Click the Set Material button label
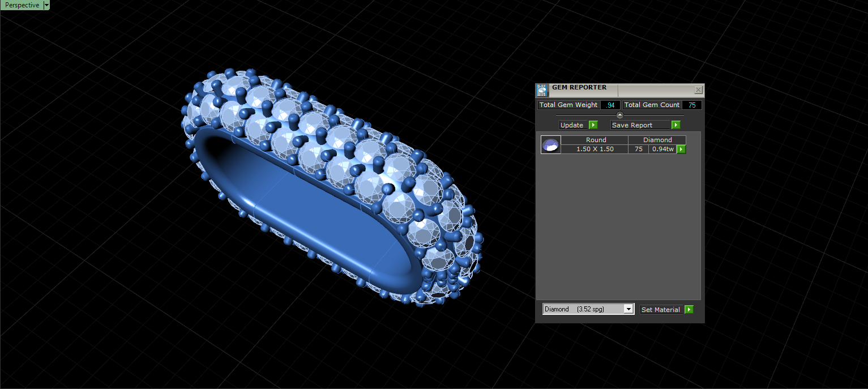The height and width of the screenshot is (389, 868). coord(660,310)
